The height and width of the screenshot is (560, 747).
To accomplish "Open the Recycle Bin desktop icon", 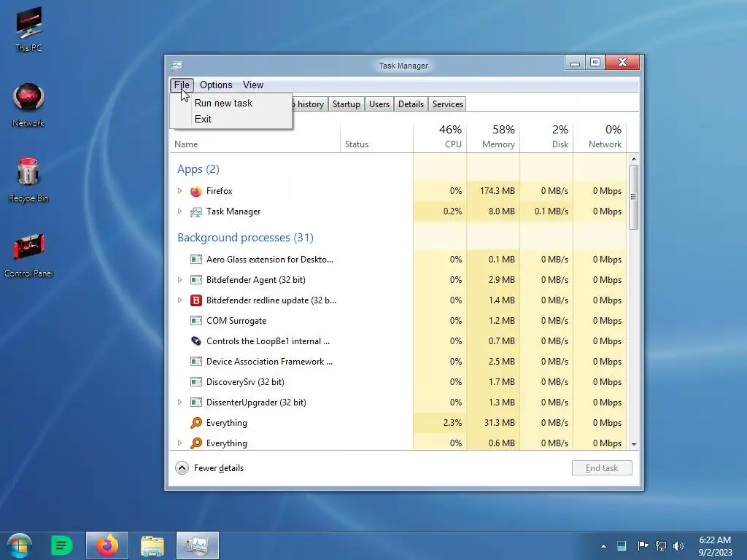I will [x=28, y=179].
